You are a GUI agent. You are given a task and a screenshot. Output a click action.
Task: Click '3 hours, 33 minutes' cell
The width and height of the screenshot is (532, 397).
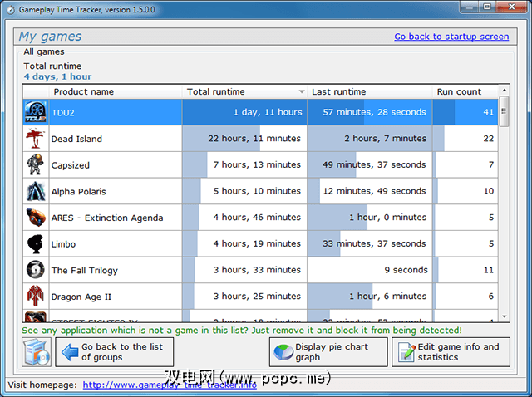pyautogui.click(x=244, y=270)
